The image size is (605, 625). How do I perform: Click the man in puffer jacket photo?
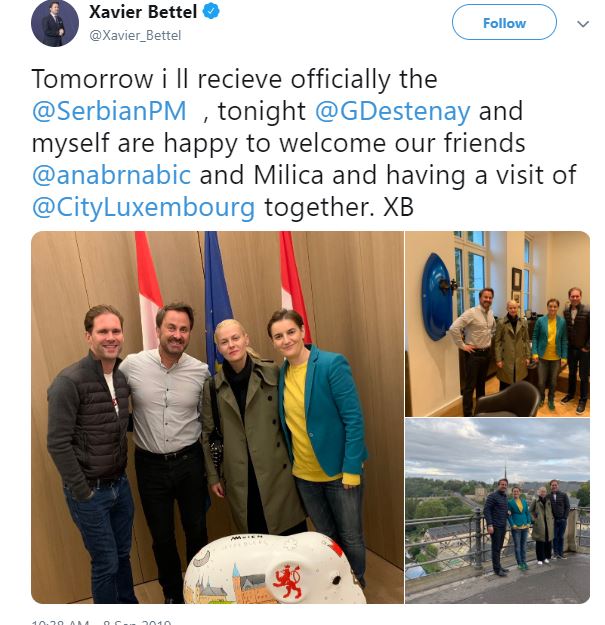(94, 450)
